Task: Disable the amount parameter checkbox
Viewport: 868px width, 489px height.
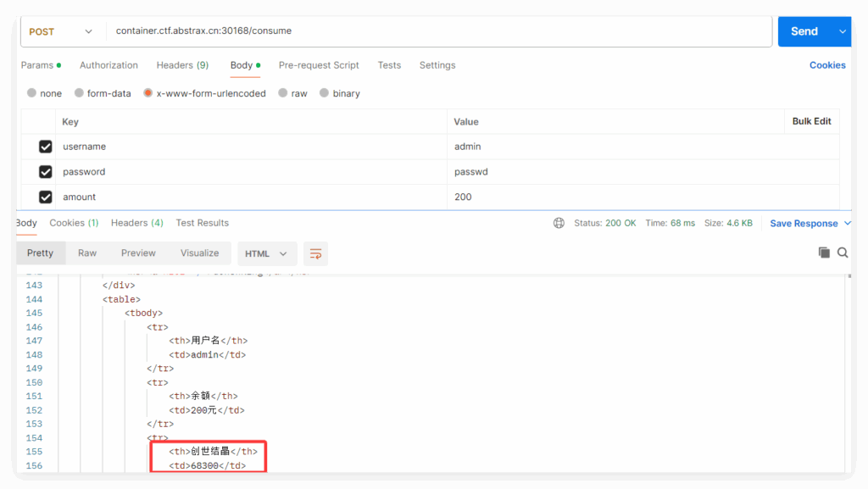Action: tap(46, 197)
